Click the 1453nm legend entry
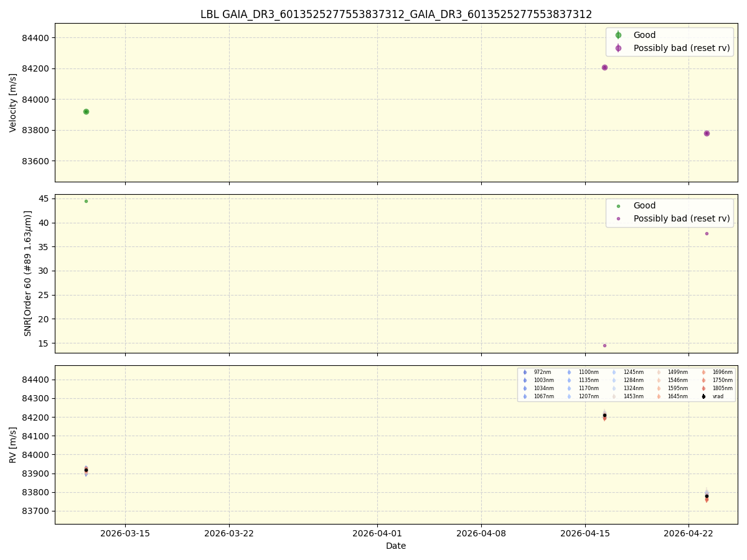 [x=627, y=396]
